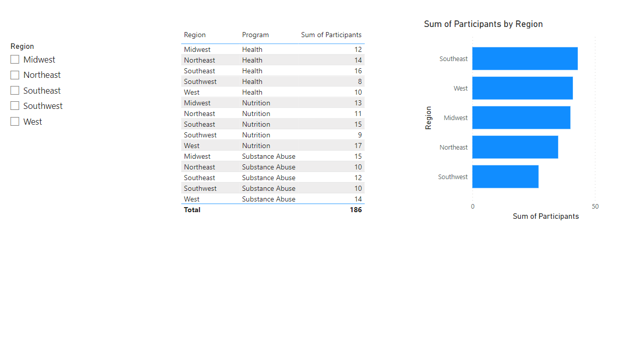Click the Sum of Participants axis label
644x345 pixels.
point(545,216)
